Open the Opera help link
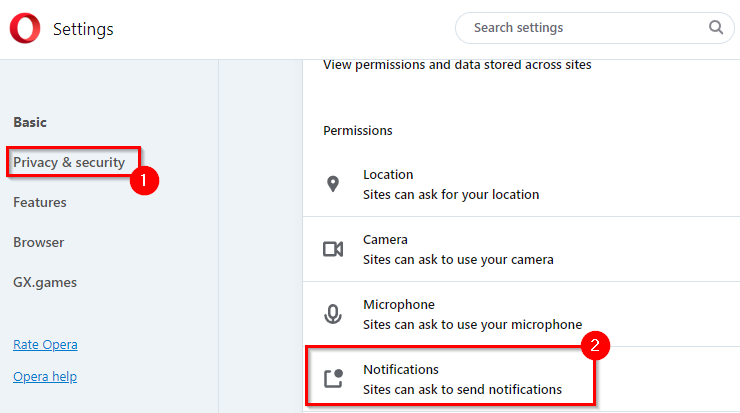 (45, 377)
